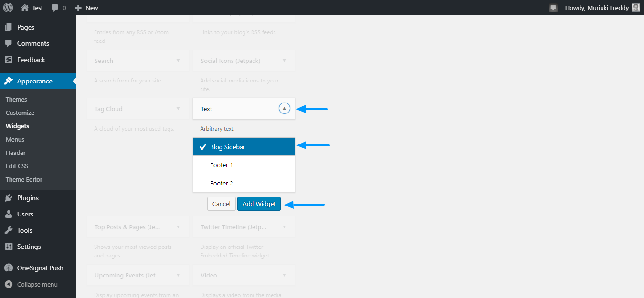Image resolution: width=644 pixels, height=298 pixels.
Task: Click the Appearance paintbrush icon
Action: click(9, 81)
